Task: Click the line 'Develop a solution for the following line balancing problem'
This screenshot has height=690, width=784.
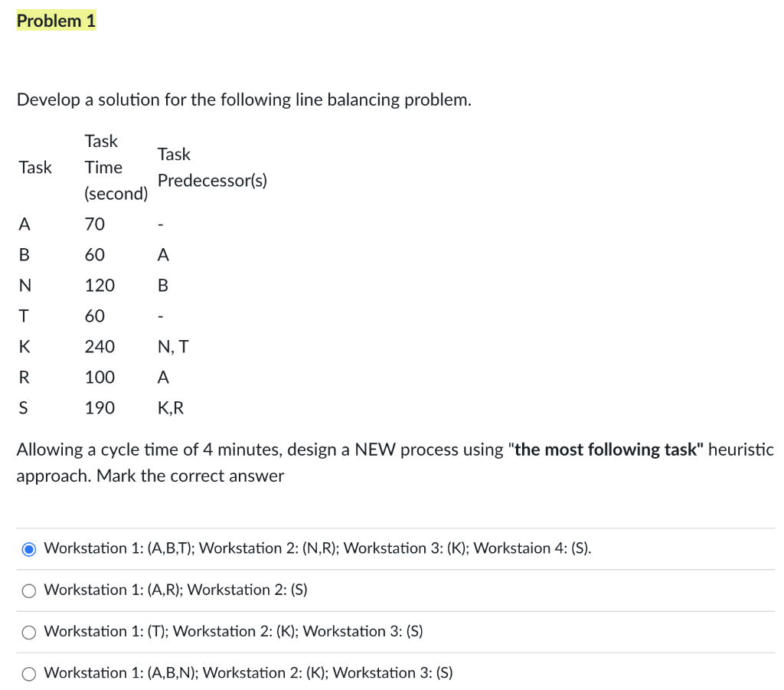Action: [x=243, y=100]
